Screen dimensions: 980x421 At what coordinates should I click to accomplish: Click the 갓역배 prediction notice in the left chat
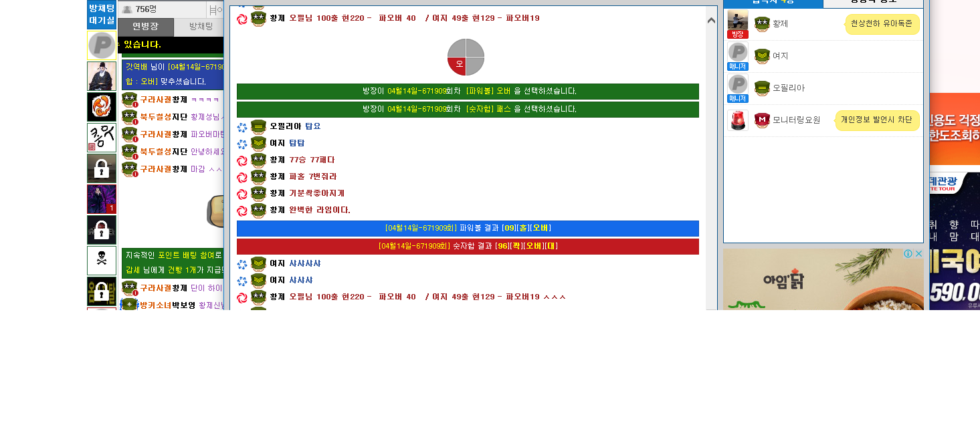[x=173, y=74]
